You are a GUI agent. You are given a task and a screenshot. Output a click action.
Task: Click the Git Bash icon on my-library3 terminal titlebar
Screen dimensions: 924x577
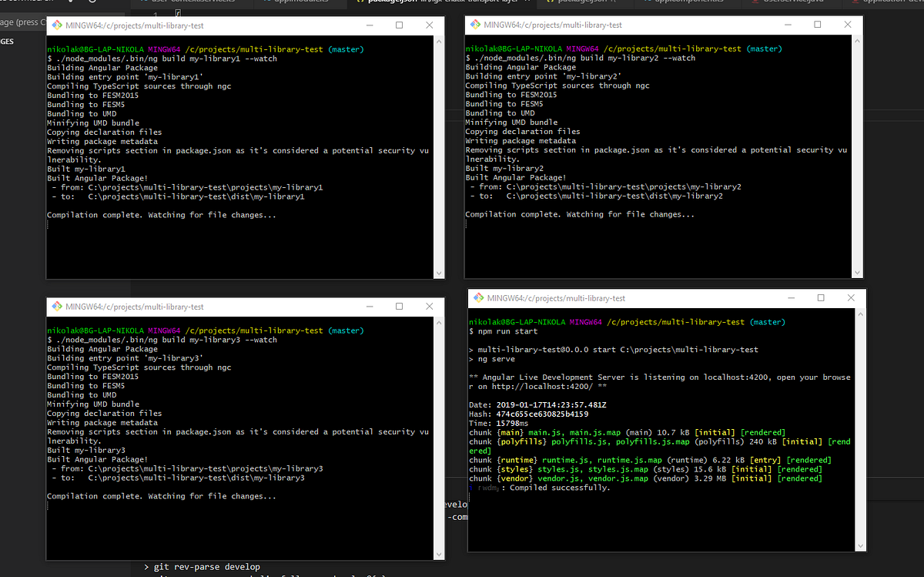57,306
